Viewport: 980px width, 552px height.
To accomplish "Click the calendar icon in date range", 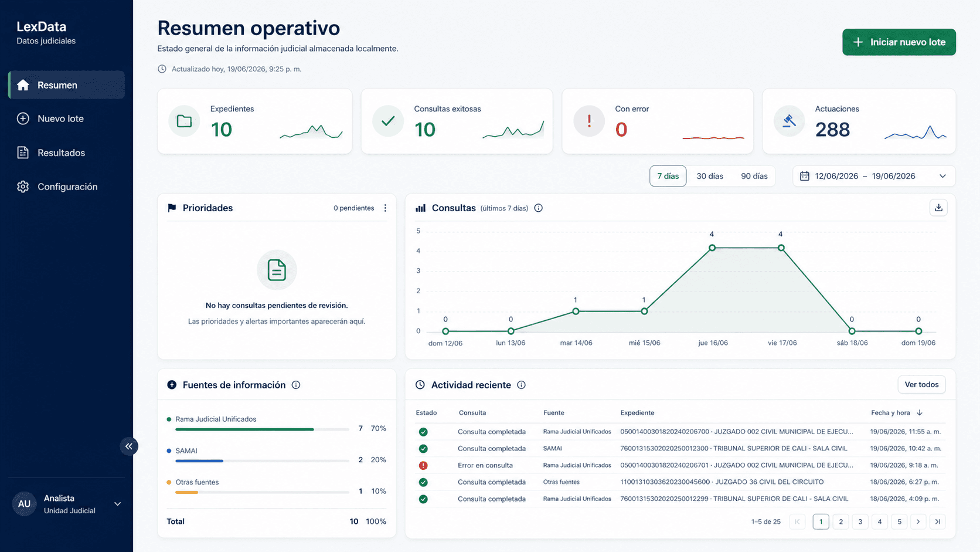I will tap(805, 176).
